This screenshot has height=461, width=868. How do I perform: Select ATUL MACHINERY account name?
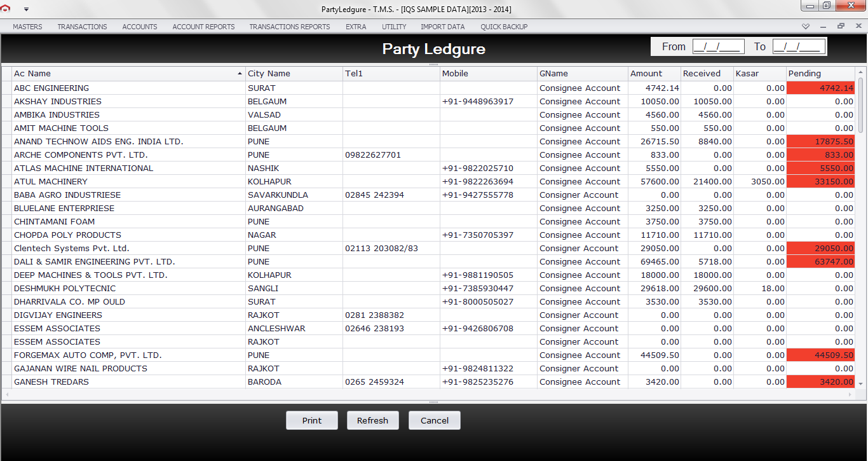51,181
